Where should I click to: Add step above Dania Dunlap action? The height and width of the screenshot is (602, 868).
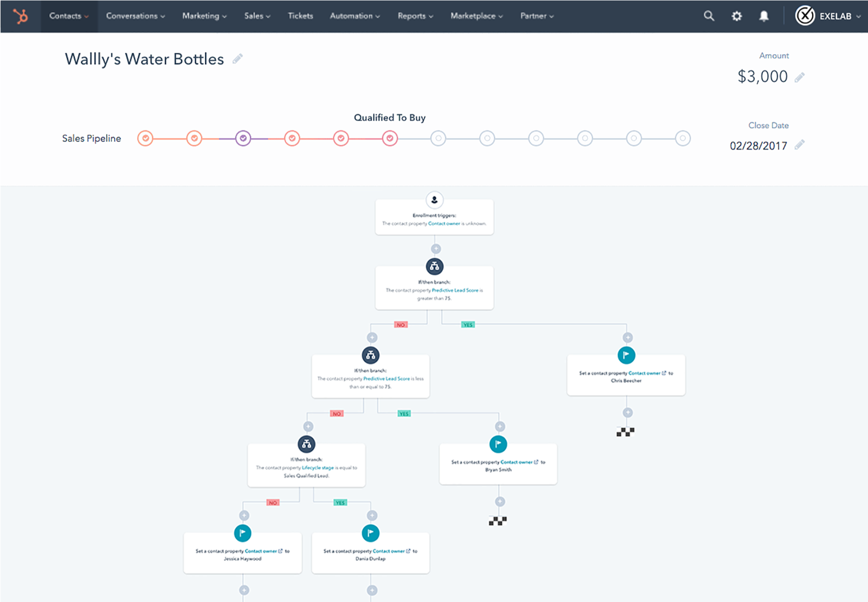coord(372,516)
